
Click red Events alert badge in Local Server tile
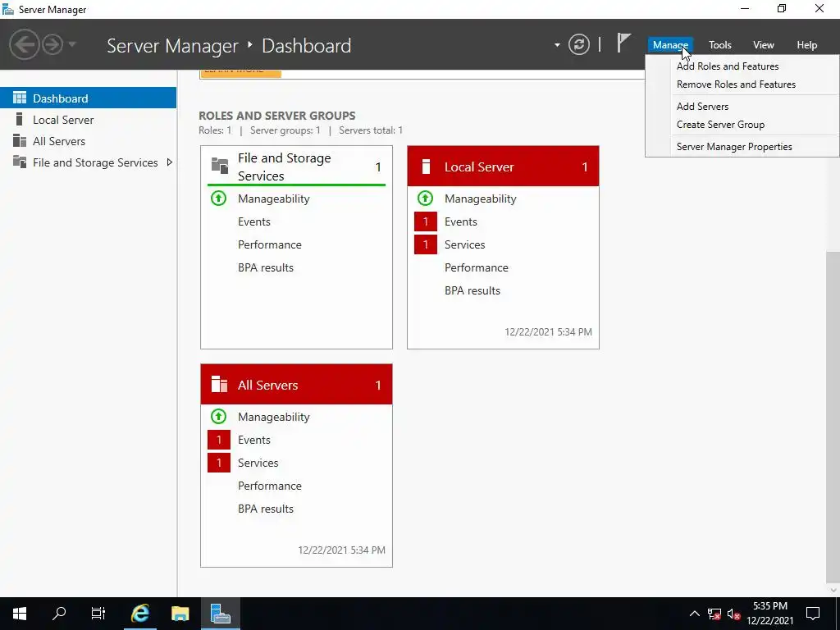(426, 221)
